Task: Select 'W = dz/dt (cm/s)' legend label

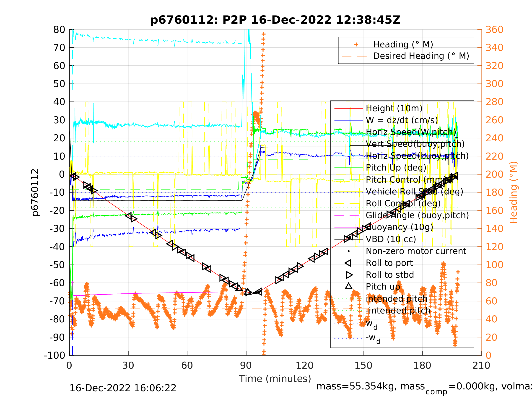Action: [402, 120]
